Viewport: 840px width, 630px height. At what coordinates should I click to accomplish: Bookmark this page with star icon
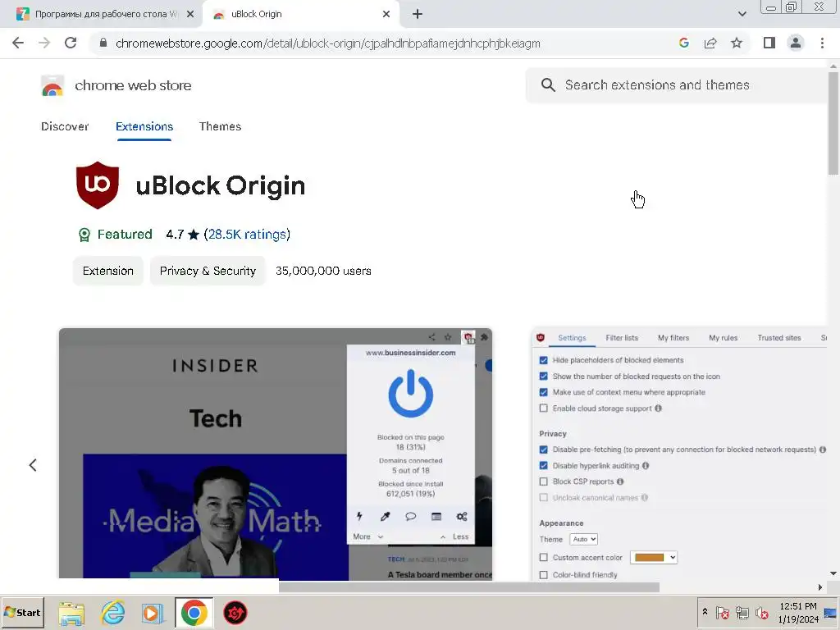click(x=737, y=43)
